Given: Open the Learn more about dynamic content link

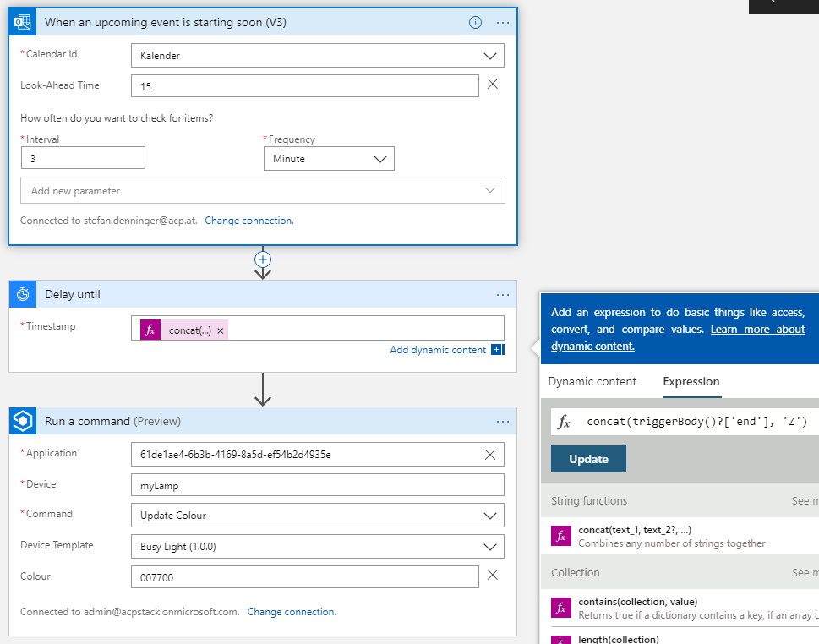Looking at the screenshot, I should (678, 337).
